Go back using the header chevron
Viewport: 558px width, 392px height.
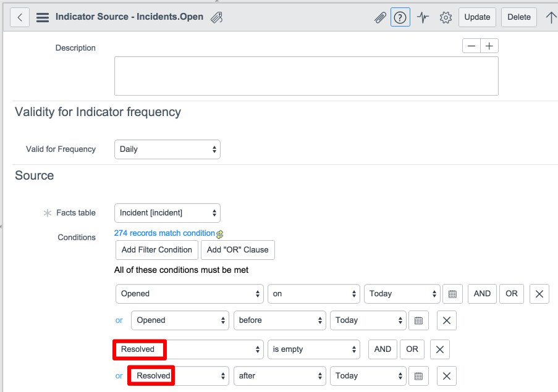(20, 17)
